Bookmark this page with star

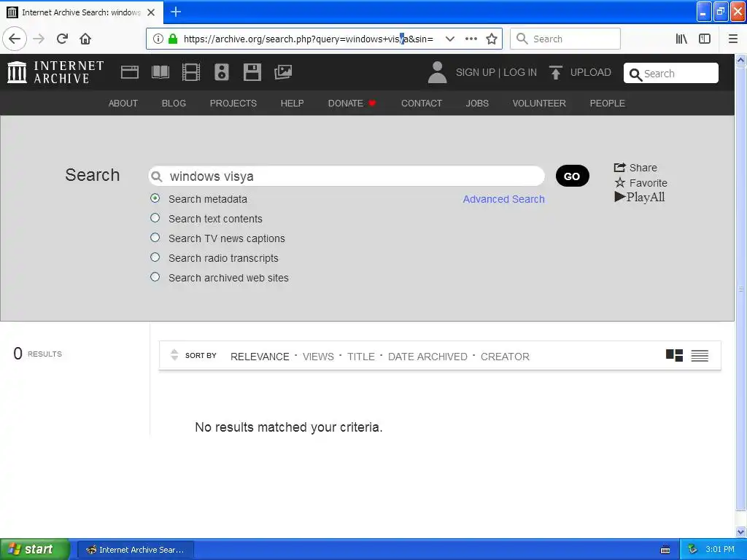pyautogui.click(x=492, y=39)
